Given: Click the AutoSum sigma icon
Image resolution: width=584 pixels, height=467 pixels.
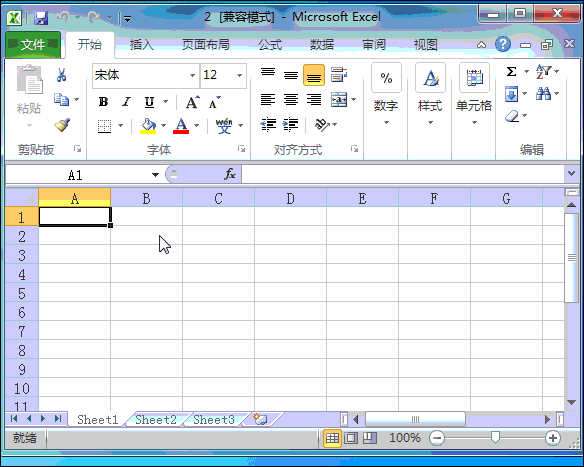Looking at the screenshot, I should click(x=512, y=71).
